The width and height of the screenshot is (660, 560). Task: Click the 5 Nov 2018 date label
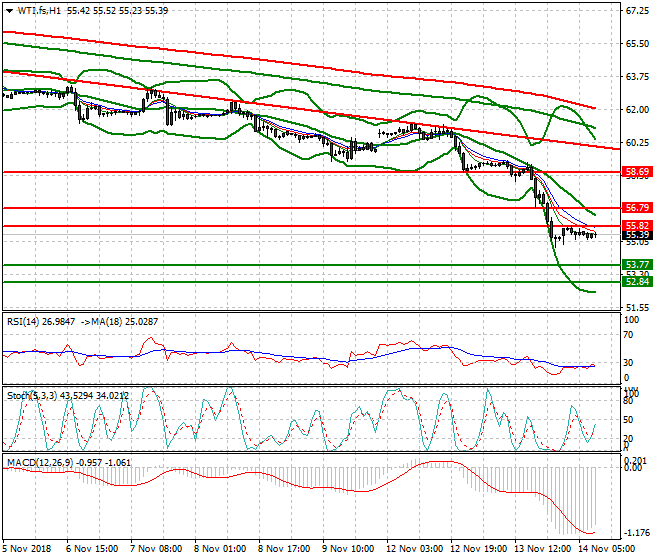point(27,549)
